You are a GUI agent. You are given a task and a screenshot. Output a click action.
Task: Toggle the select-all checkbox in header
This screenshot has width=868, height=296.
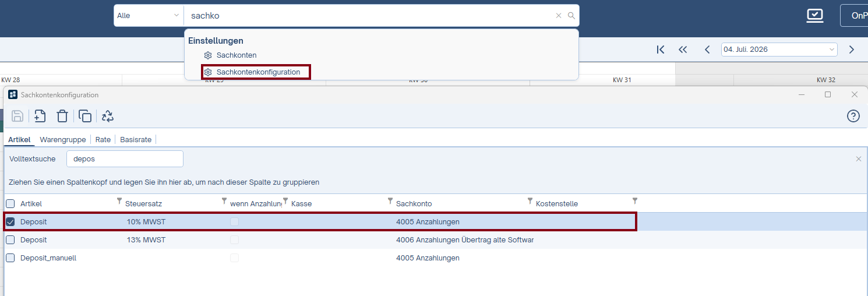[10, 203]
